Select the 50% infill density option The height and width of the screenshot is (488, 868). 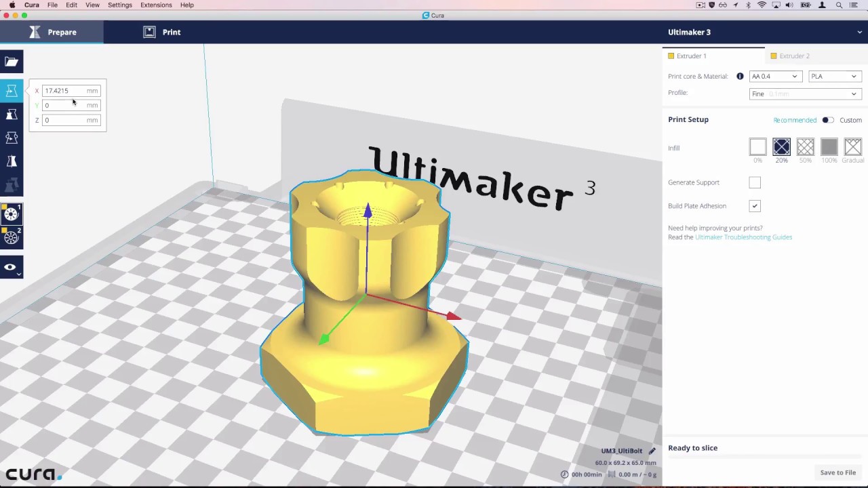coord(805,146)
